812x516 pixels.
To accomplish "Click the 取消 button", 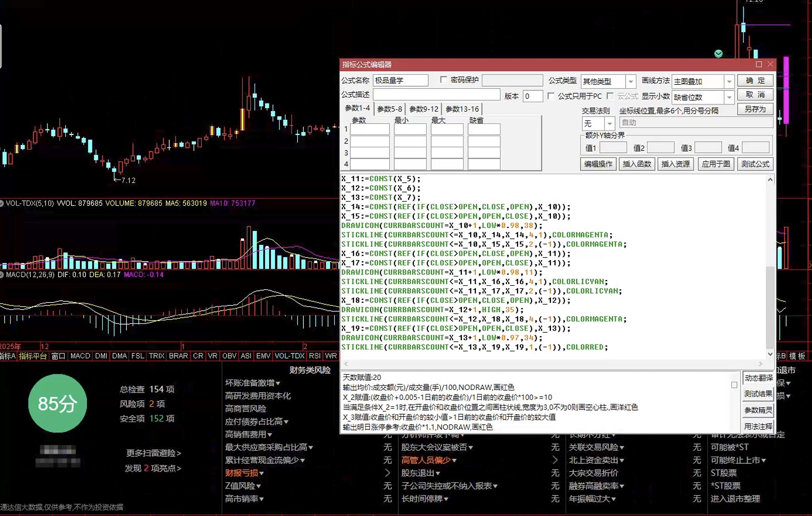I will [x=755, y=95].
